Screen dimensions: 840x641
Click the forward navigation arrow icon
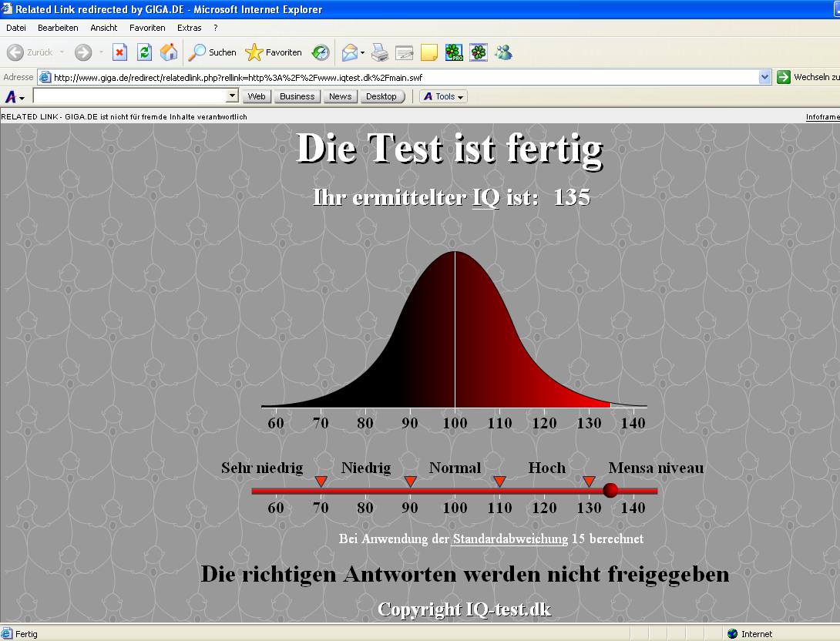tap(83, 52)
